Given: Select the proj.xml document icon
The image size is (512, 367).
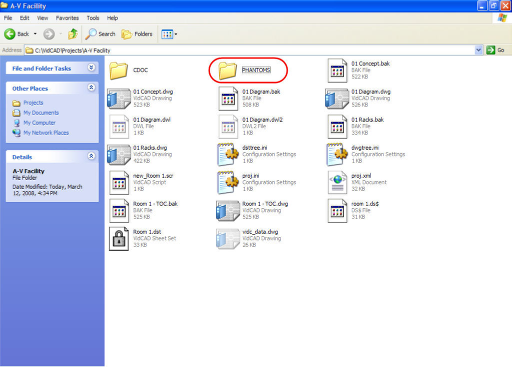Looking at the screenshot, I should coord(337,182).
